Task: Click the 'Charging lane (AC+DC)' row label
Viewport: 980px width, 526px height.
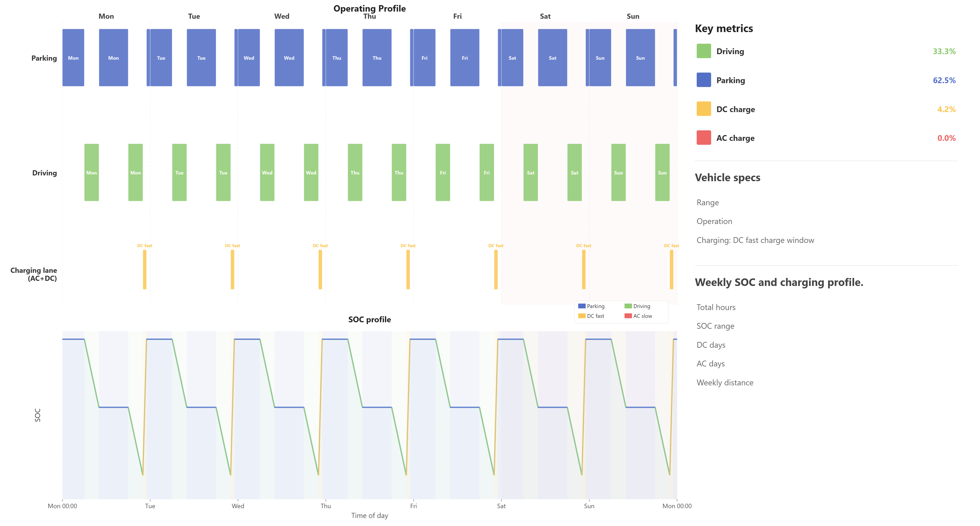Action: pos(33,274)
